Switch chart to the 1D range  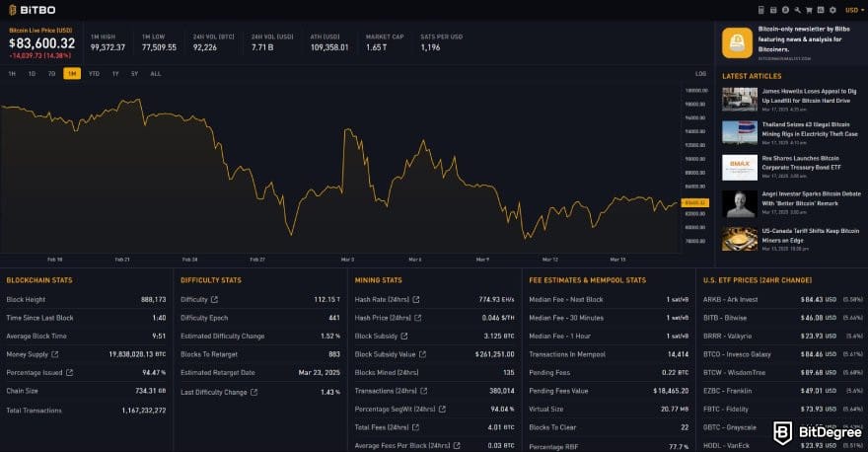click(x=32, y=74)
